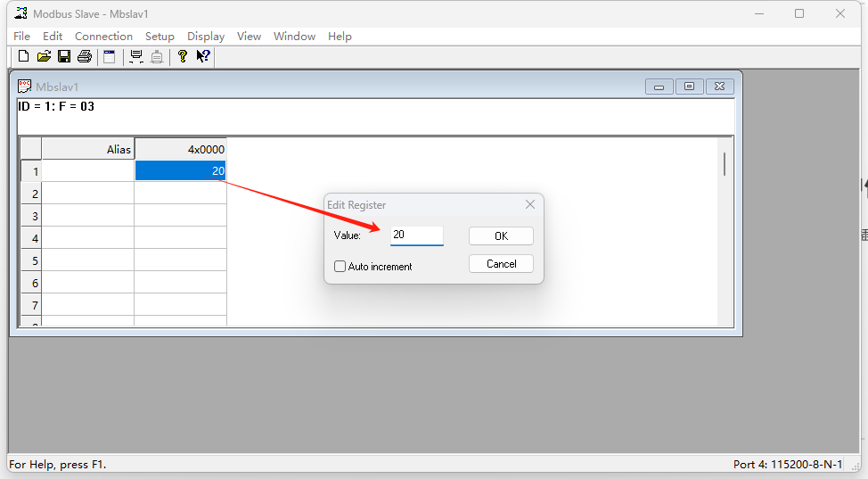Select row header 4
This screenshot has height=479, width=868.
31,238
